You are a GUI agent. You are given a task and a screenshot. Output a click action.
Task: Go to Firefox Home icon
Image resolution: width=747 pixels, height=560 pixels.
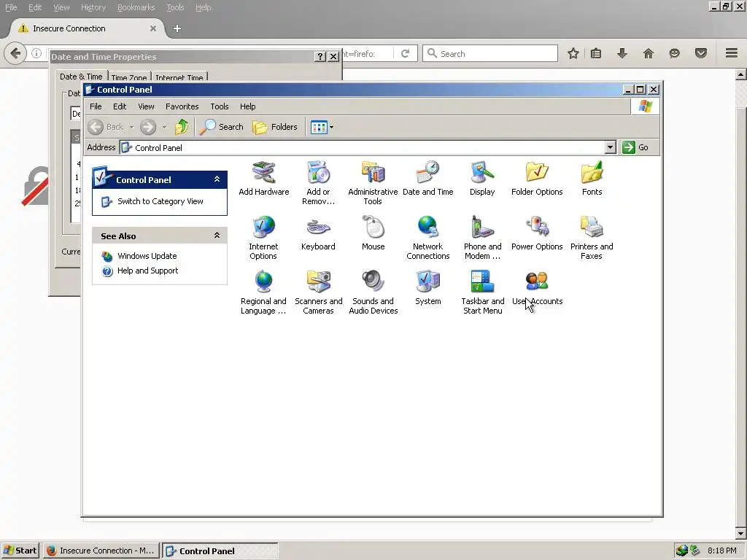point(649,53)
